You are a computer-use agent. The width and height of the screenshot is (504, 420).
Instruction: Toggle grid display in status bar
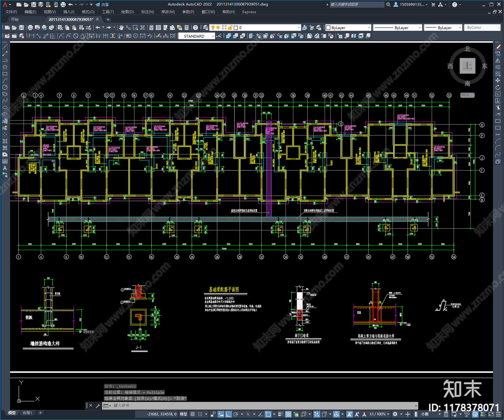coord(192,414)
